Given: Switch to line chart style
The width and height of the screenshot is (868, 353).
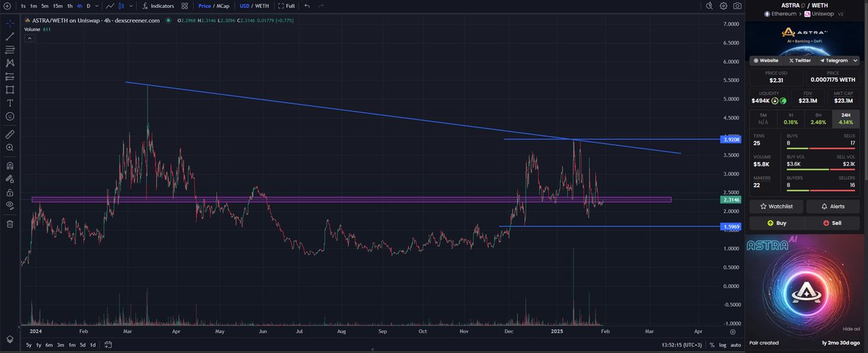Looking at the screenshot, I should (x=109, y=6).
